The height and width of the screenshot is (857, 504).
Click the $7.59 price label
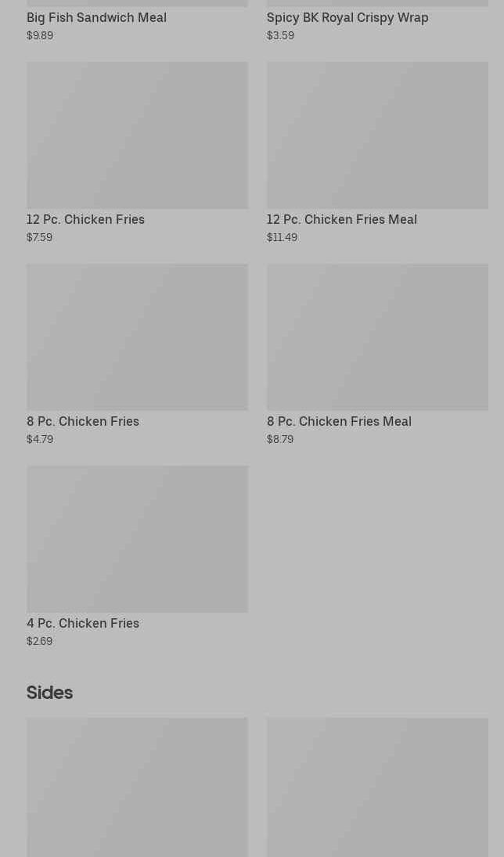39,237
